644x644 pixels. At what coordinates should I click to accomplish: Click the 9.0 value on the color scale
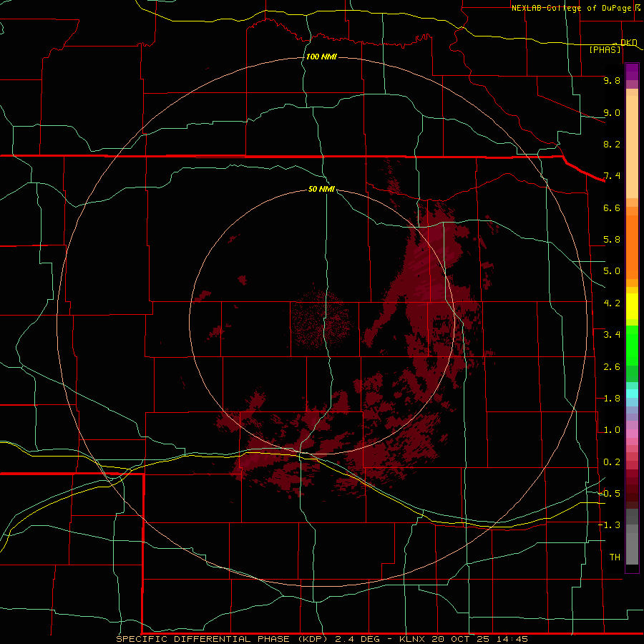(612, 112)
